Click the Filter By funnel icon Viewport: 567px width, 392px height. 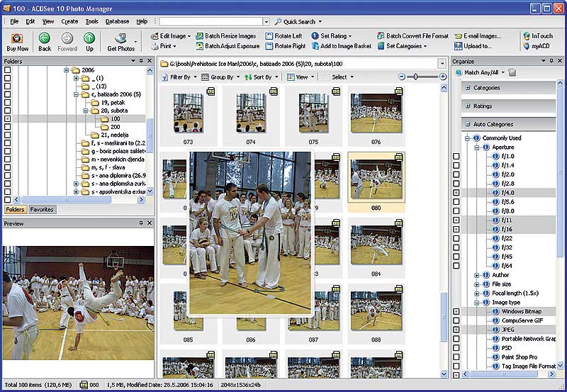[164, 77]
